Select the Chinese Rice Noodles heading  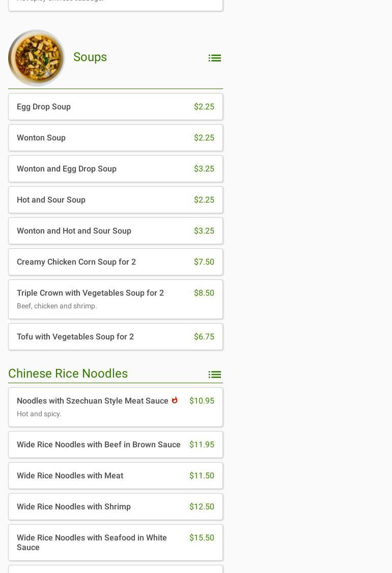pyautogui.click(x=68, y=374)
